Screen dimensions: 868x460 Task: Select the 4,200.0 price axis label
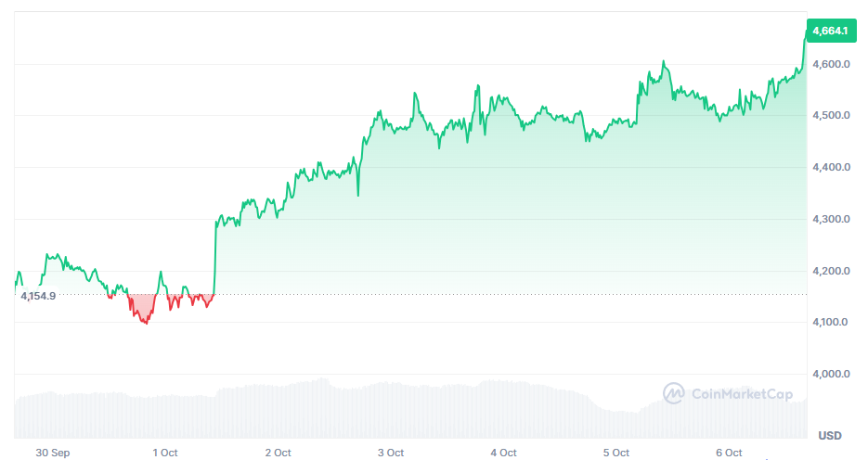pyautogui.click(x=831, y=272)
